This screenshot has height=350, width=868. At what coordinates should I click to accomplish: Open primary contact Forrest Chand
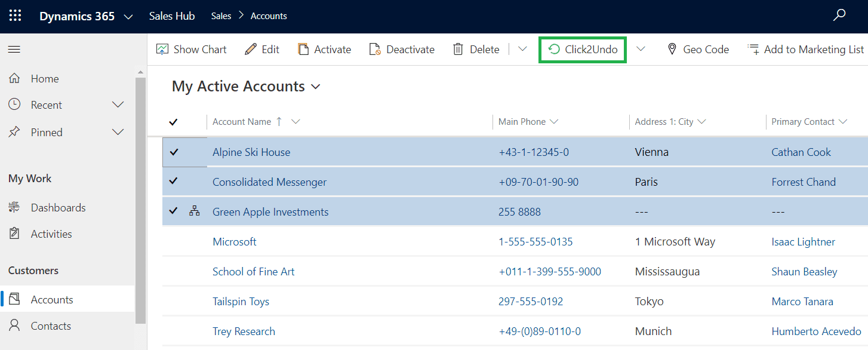(x=804, y=182)
